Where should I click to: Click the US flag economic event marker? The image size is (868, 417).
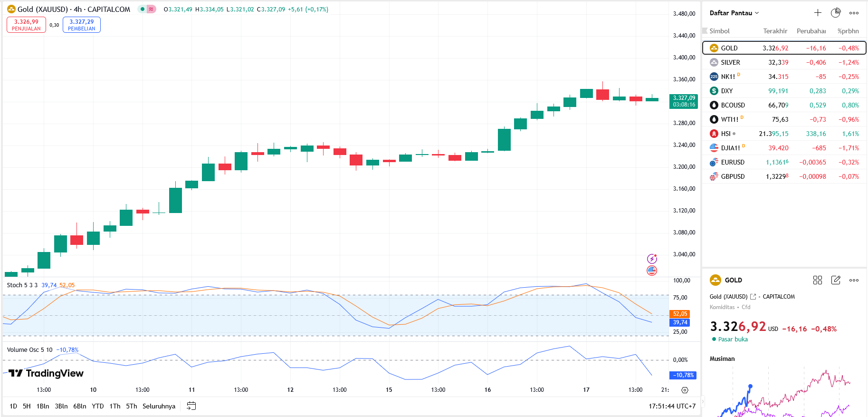pyautogui.click(x=652, y=271)
